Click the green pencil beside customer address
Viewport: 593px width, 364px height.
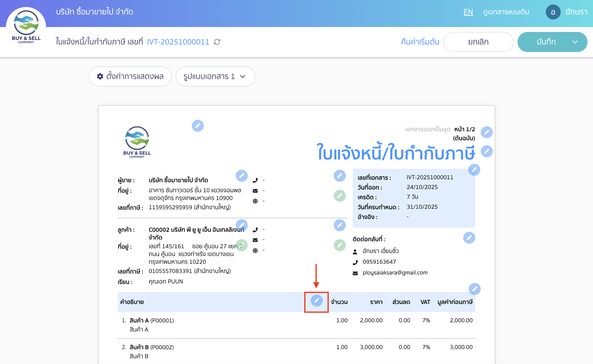(x=241, y=245)
